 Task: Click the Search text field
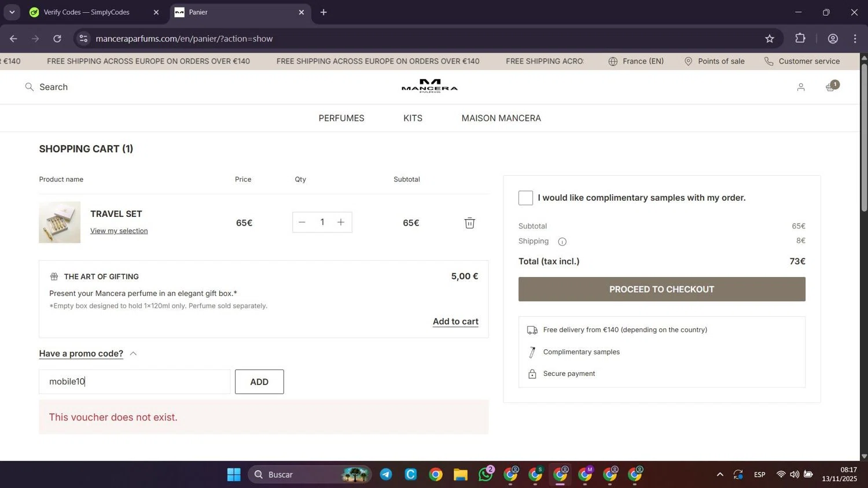pos(53,87)
